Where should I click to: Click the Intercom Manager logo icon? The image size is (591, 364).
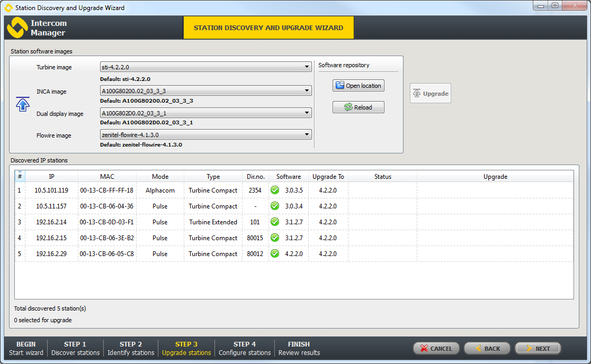[17, 28]
